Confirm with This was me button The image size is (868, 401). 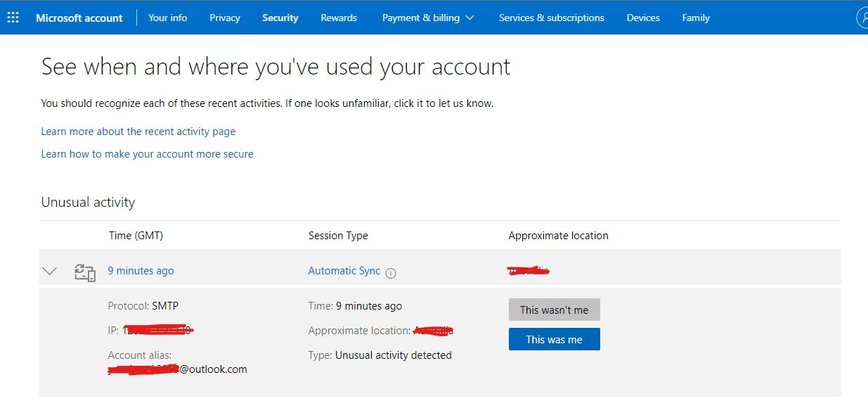point(555,339)
